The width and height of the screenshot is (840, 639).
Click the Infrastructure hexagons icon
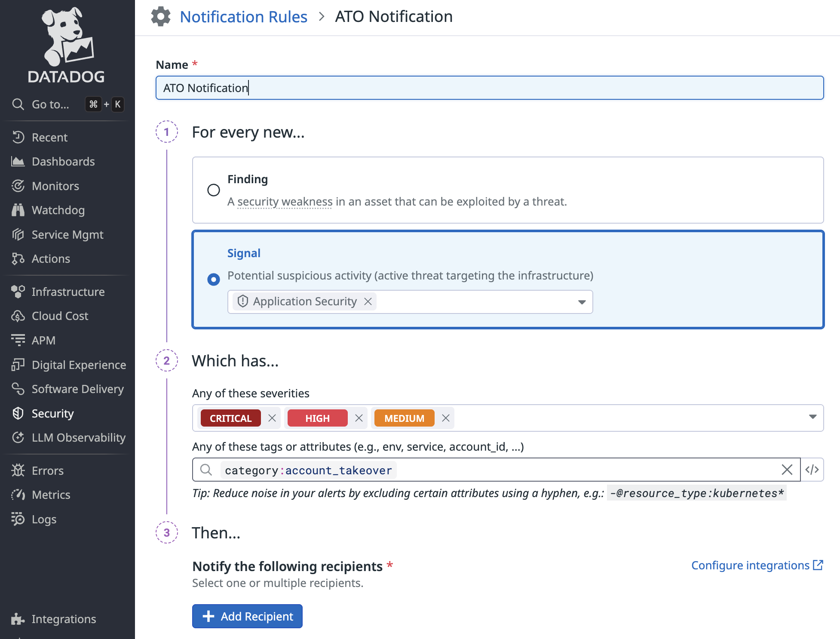click(18, 292)
